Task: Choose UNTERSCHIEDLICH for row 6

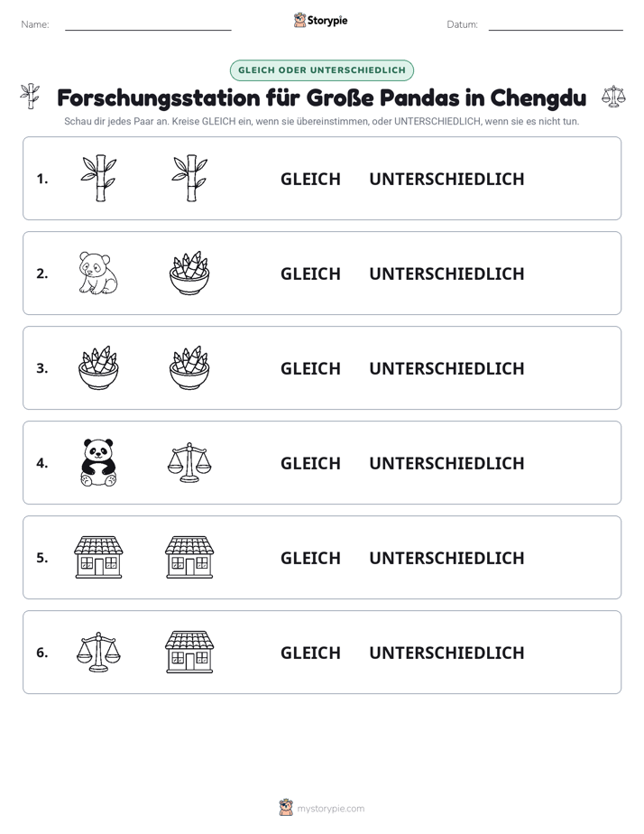Action: pyautogui.click(x=446, y=653)
